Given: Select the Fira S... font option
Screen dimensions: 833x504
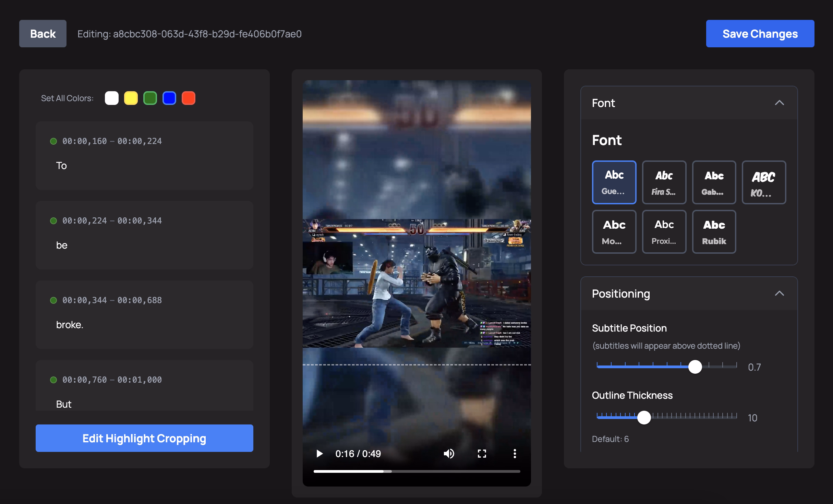Looking at the screenshot, I should pyautogui.click(x=664, y=182).
